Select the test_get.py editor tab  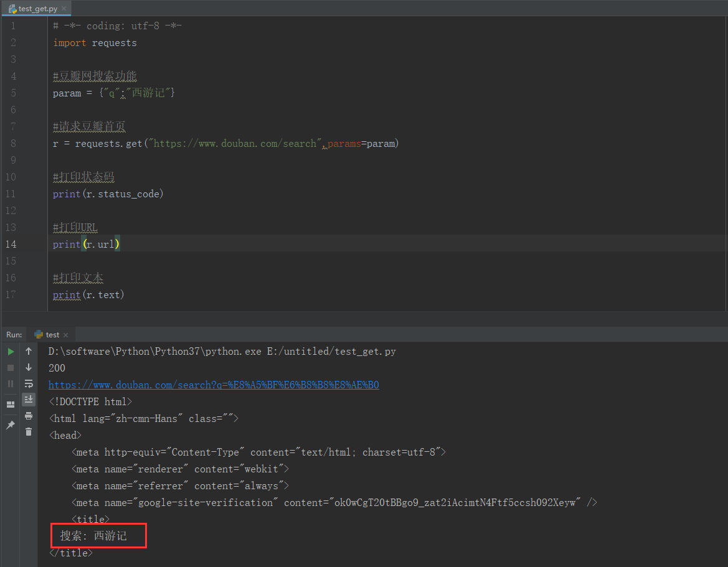(x=36, y=8)
